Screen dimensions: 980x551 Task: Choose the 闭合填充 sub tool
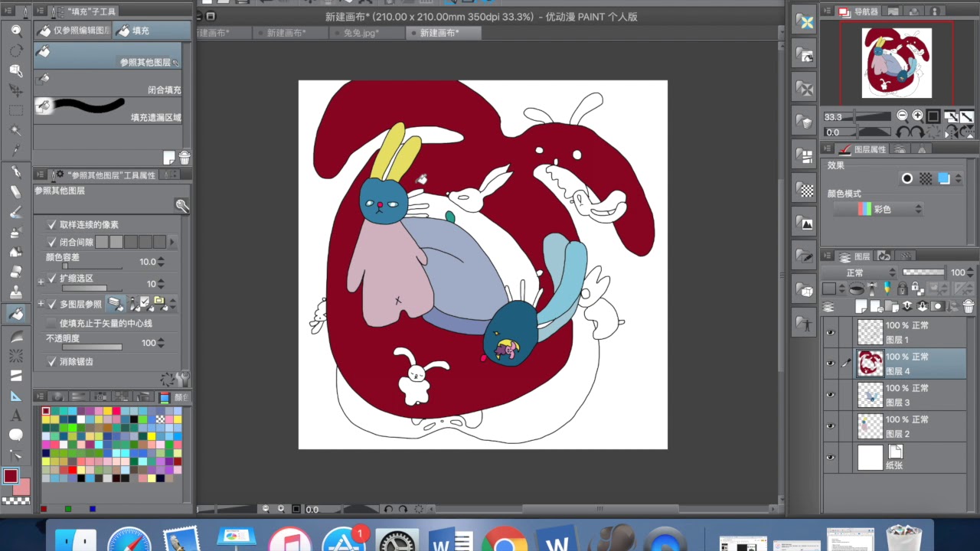[x=108, y=84]
